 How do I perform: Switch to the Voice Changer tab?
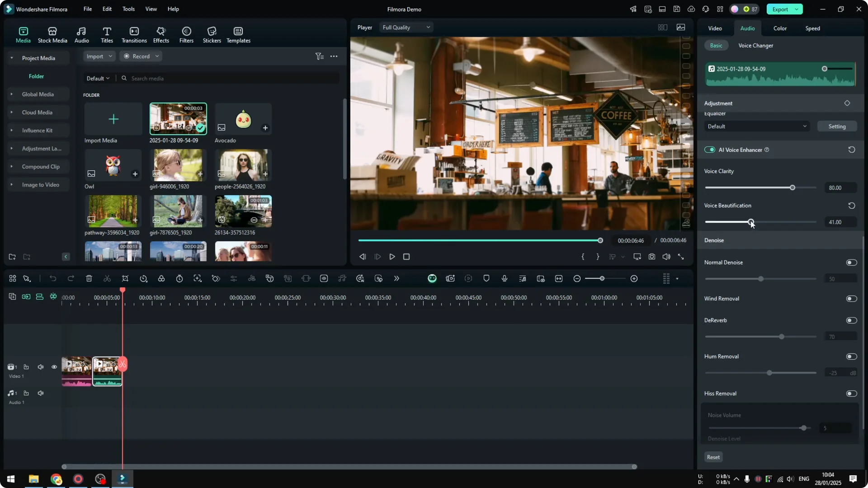pos(755,45)
